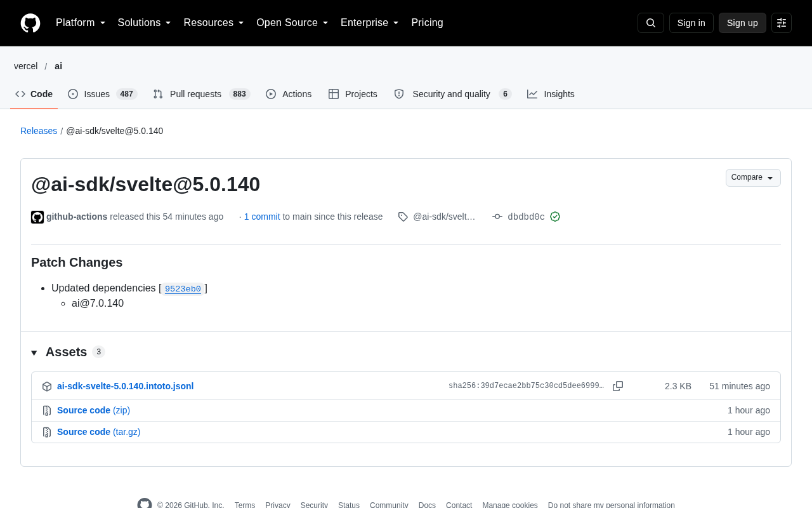The image size is (812, 508).
Task: Open the vercel owner link
Action: [x=26, y=66]
